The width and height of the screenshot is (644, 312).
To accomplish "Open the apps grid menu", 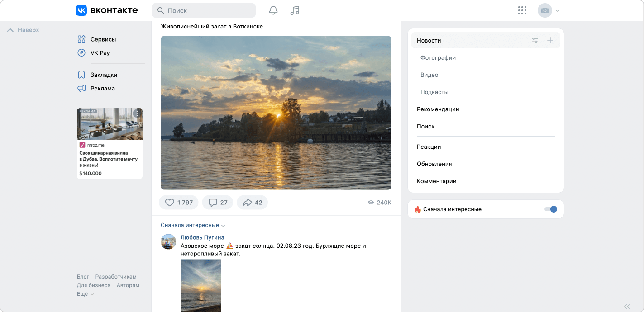I will (522, 10).
